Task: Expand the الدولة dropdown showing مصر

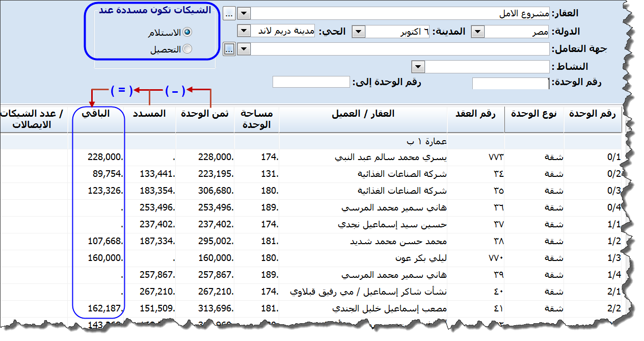Action: 477,32
